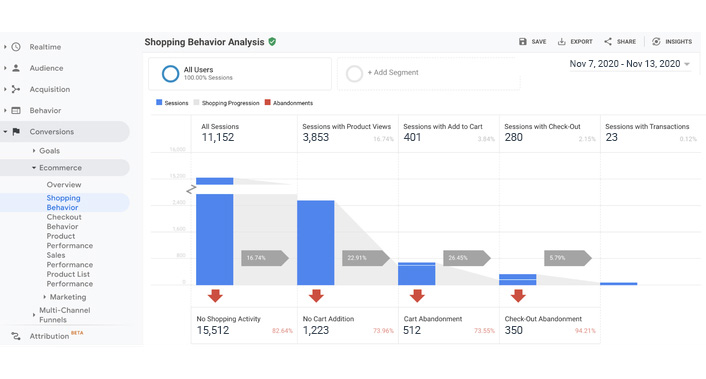Expand the Marketing submenu arrow
The height and width of the screenshot is (379, 706).
tap(44, 297)
